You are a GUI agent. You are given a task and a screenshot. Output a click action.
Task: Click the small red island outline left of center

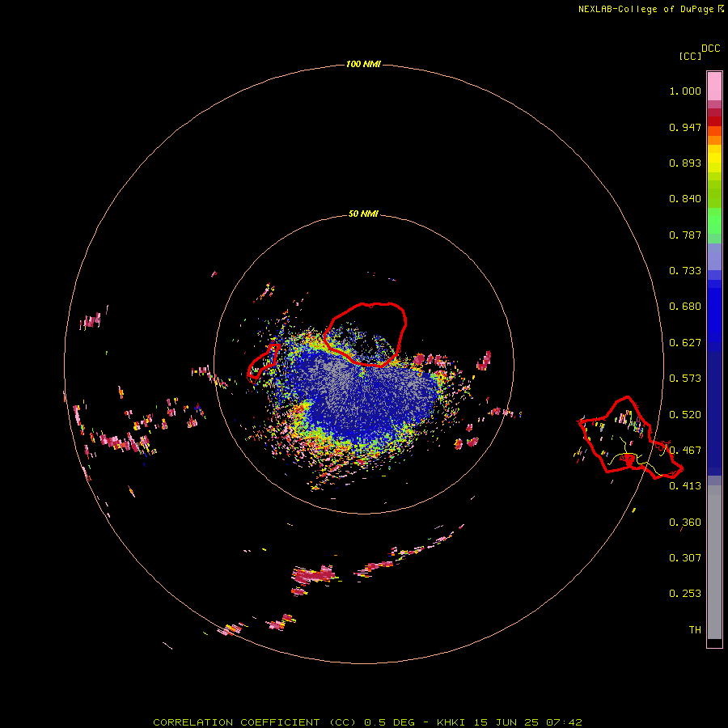click(x=263, y=361)
